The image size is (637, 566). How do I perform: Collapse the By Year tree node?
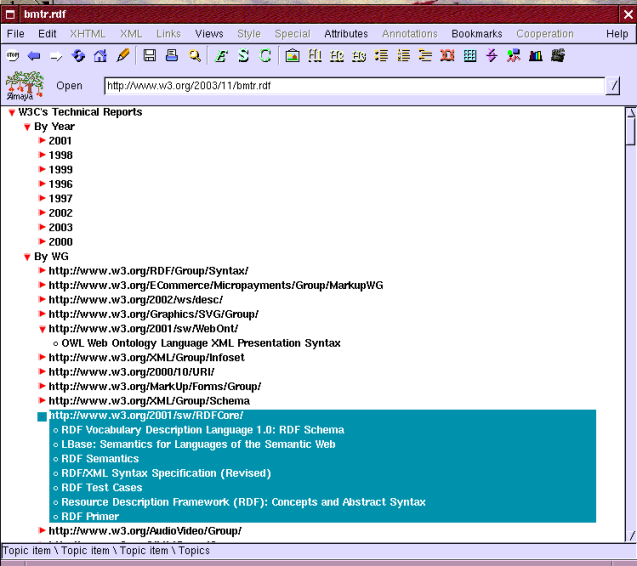pos(27,127)
